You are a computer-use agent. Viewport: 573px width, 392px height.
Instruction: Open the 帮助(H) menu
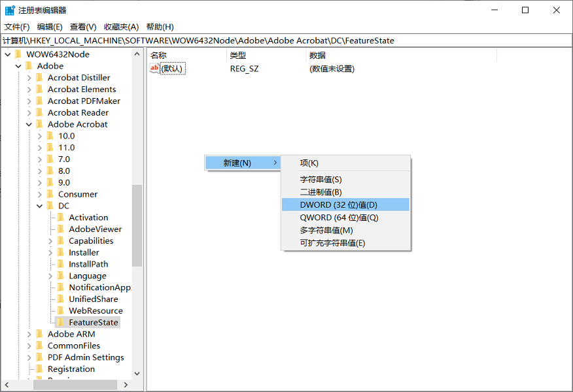click(x=160, y=27)
